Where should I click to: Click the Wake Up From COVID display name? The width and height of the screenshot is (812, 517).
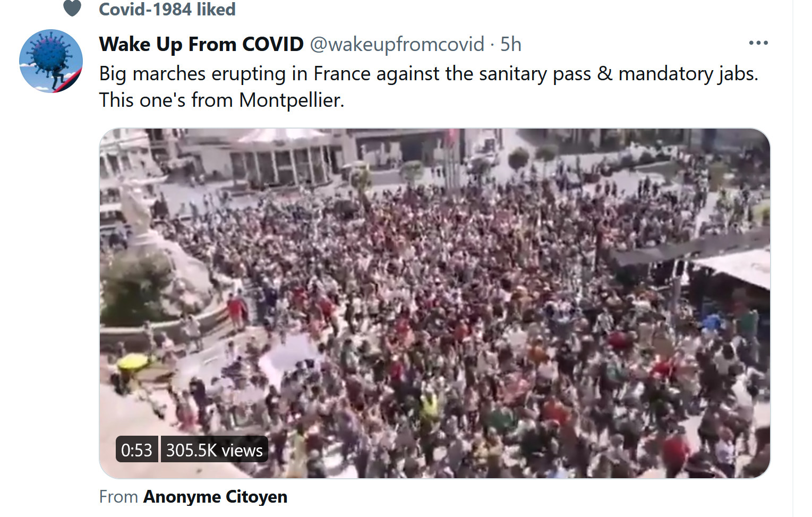(x=201, y=44)
